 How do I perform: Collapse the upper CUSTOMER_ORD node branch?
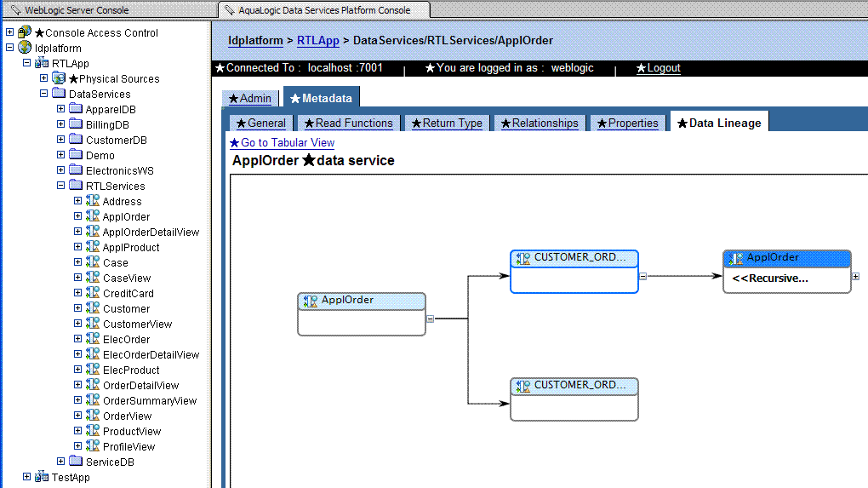pos(642,276)
